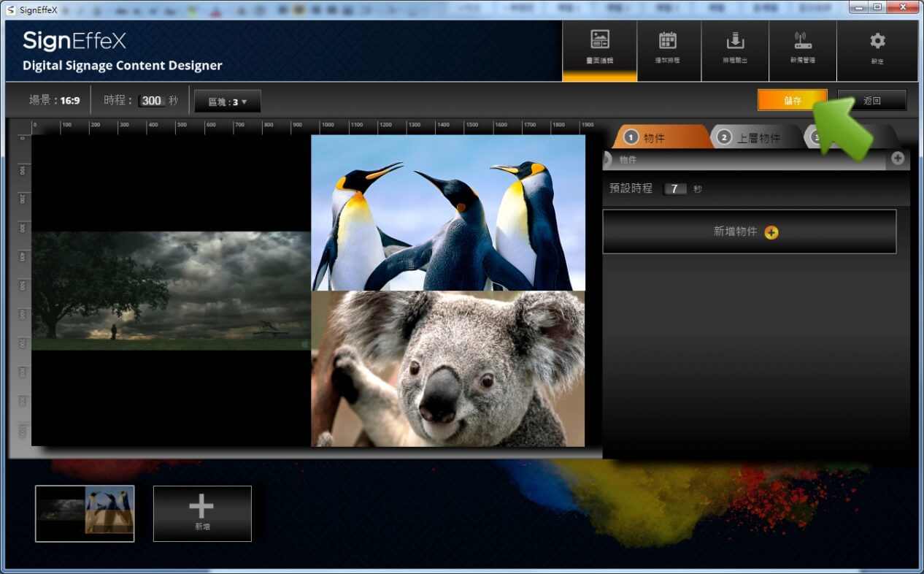Select the scene thumbnail at the bottom
Viewport: 924px width, 574px height.
[85, 513]
